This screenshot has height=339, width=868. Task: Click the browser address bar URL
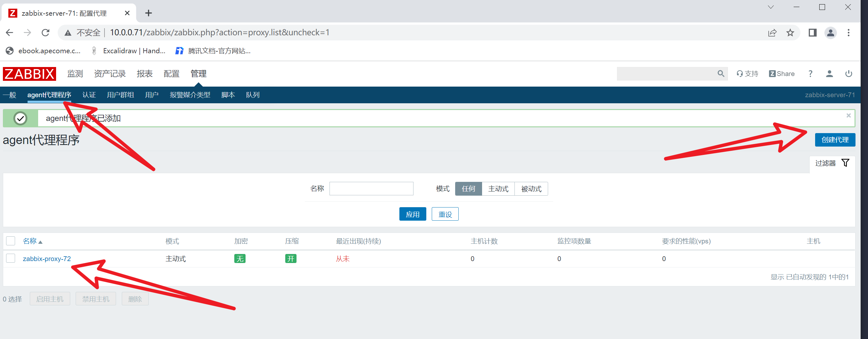tap(220, 33)
